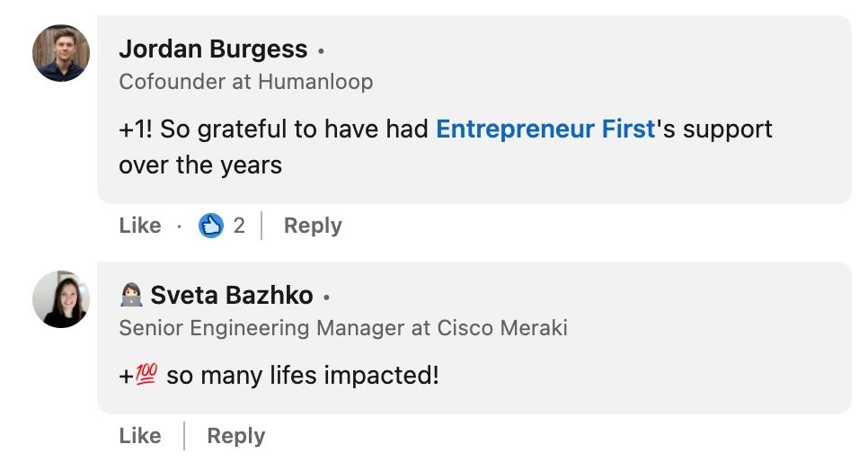Open Sveta Bazhko's profile picture
The height and width of the screenshot is (462, 868).
click(x=61, y=298)
